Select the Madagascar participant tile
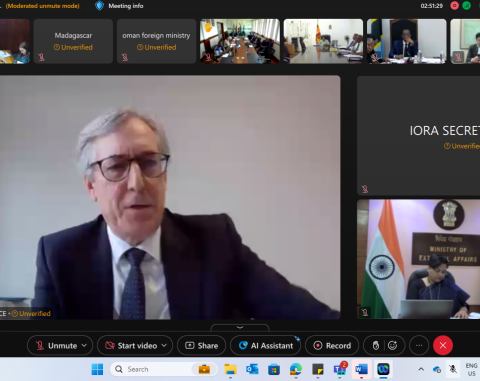This screenshot has width=480, height=381. pos(73,41)
